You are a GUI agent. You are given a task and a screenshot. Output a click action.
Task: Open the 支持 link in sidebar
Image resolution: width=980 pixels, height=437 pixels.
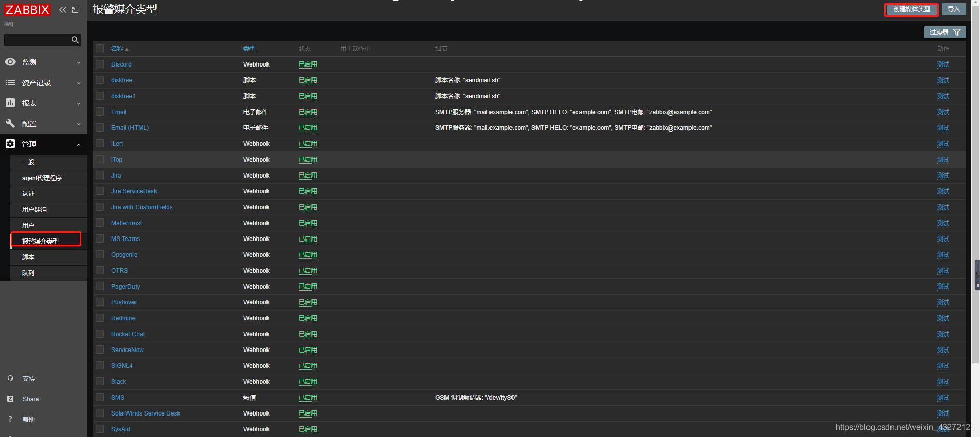pos(29,379)
